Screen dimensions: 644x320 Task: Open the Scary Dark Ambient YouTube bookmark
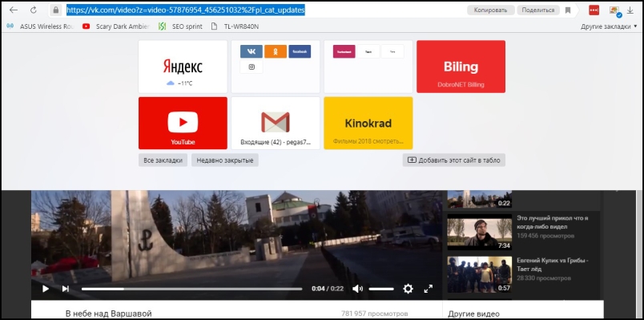coord(116,26)
